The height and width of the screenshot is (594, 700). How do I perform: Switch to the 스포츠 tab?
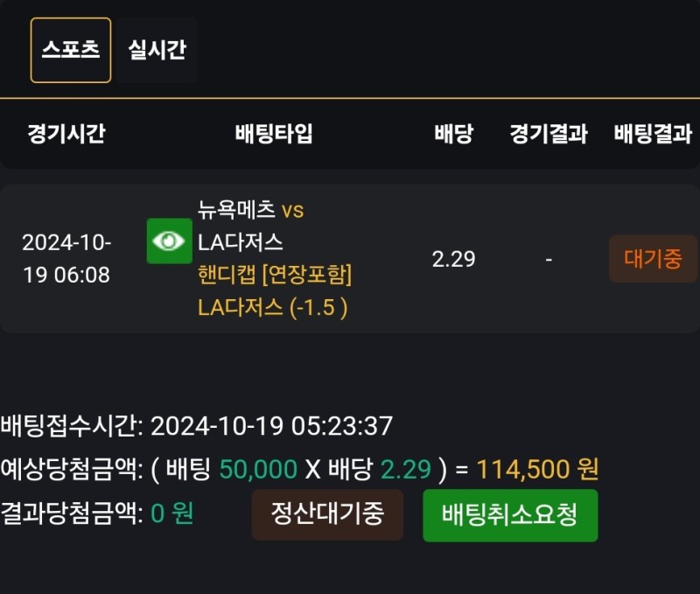pos(71,50)
